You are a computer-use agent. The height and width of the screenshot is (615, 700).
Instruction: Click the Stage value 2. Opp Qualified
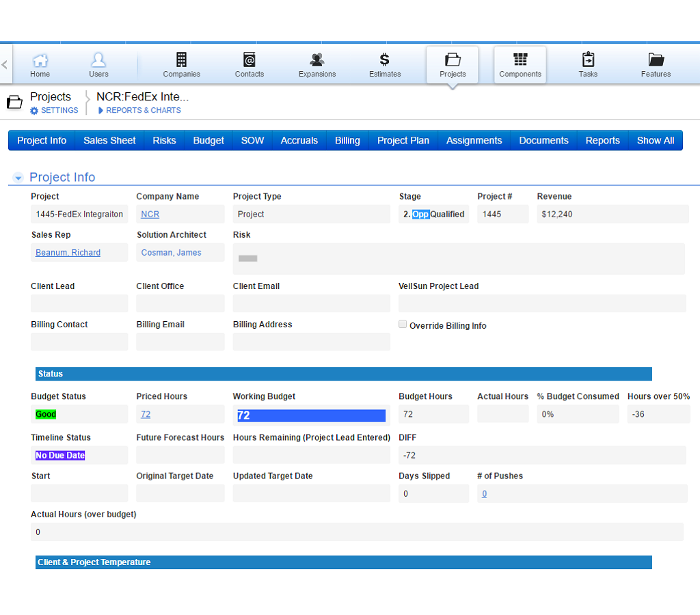pyautogui.click(x=434, y=214)
